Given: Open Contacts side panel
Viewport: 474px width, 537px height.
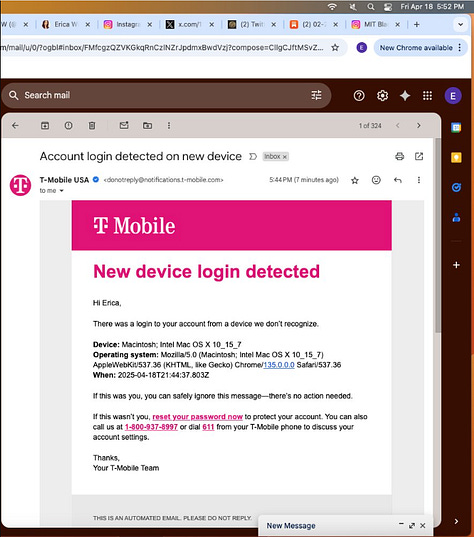Looking at the screenshot, I should click(456, 217).
